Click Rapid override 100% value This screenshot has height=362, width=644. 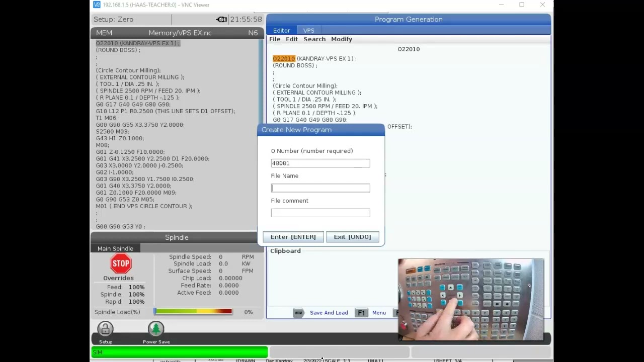coord(136,302)
